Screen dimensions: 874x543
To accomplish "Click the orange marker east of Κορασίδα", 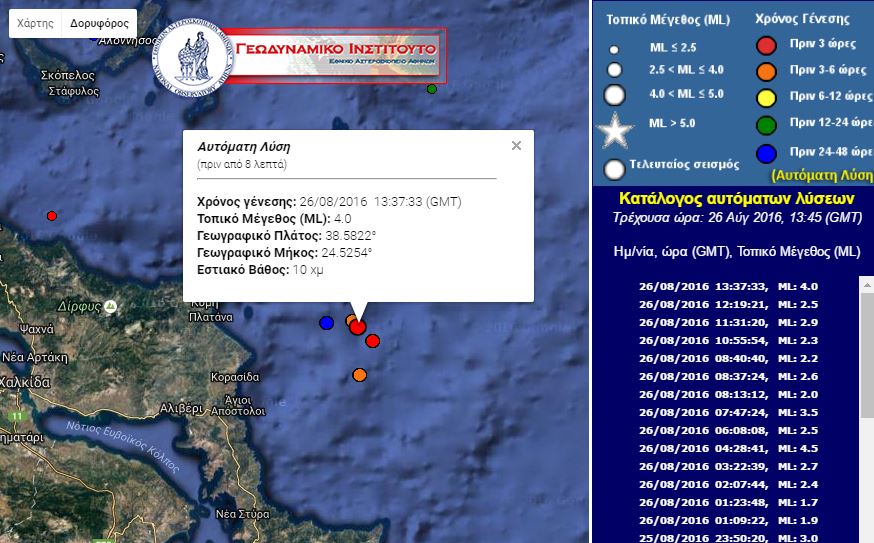I will (x=359, y=375).
